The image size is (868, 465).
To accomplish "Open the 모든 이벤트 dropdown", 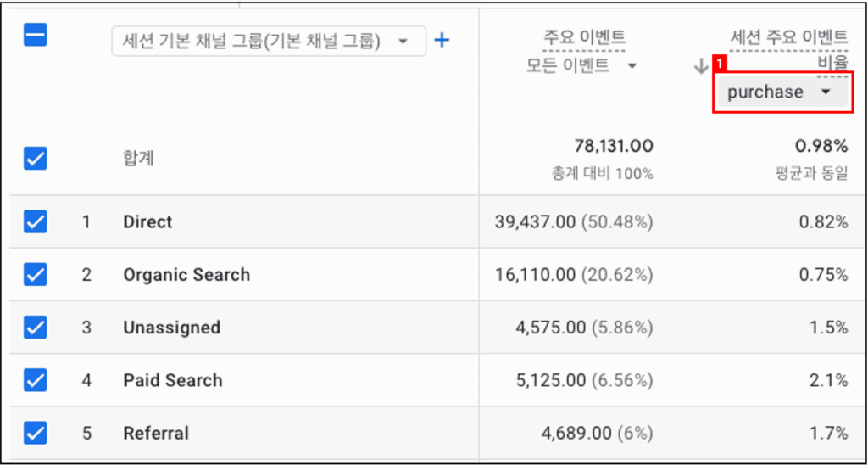I will (581, 66).
